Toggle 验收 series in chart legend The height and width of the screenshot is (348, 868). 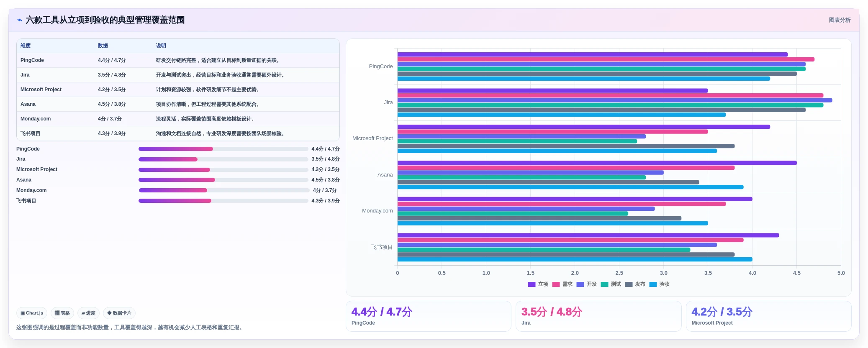pos(659,284)
